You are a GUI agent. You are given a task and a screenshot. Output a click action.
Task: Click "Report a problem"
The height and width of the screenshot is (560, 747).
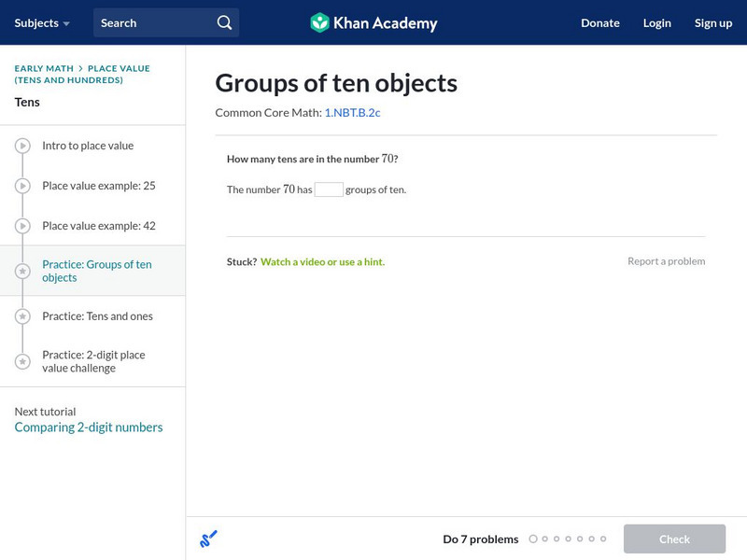[668, 261]
